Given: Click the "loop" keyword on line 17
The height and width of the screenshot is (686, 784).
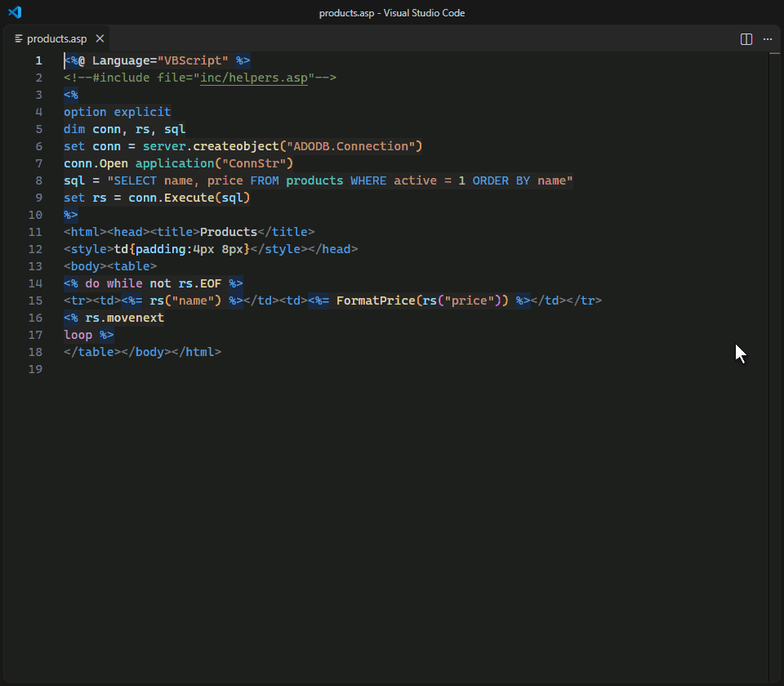Looking at the screenshot, I should pos(78,335).
